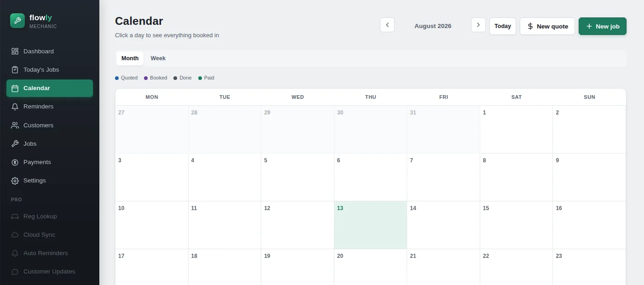This screenshot has height=285, width=644.
Task: Select day 20 on the calendar
Action: pyautogui.click(x=370, y=267)
